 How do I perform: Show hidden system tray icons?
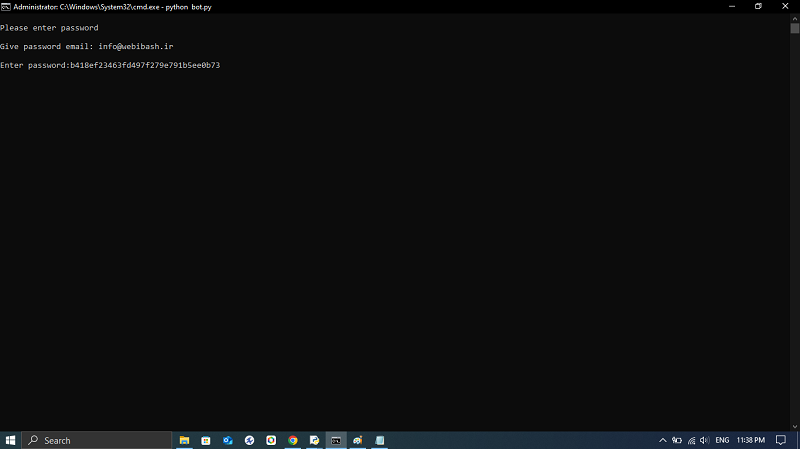663,440
